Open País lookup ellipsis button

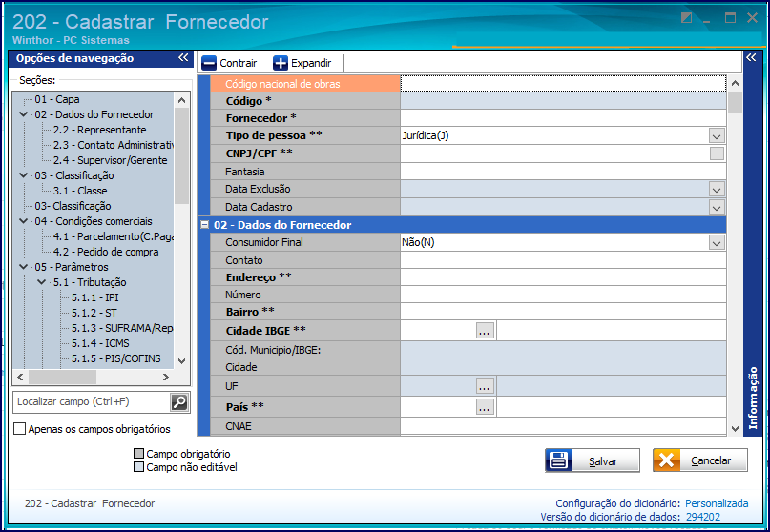tap(485, 407)
